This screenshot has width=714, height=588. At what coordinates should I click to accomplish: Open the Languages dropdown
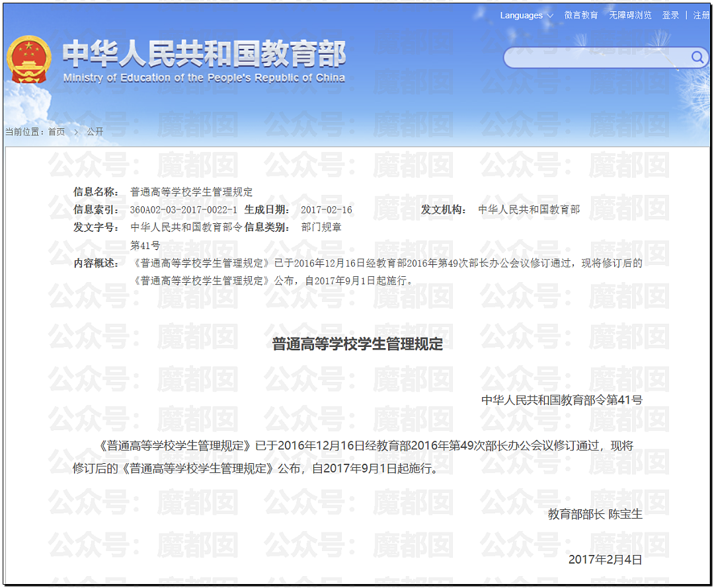526,15
